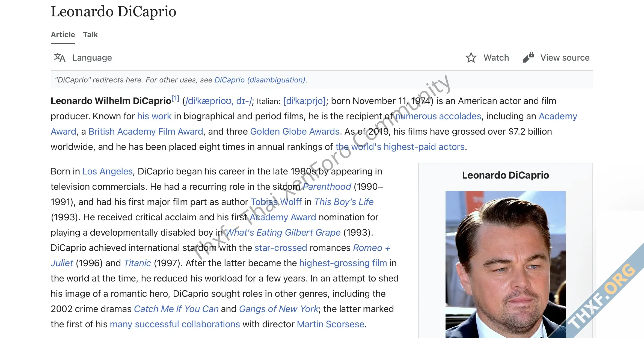Open Gangs of New York link

279,309
